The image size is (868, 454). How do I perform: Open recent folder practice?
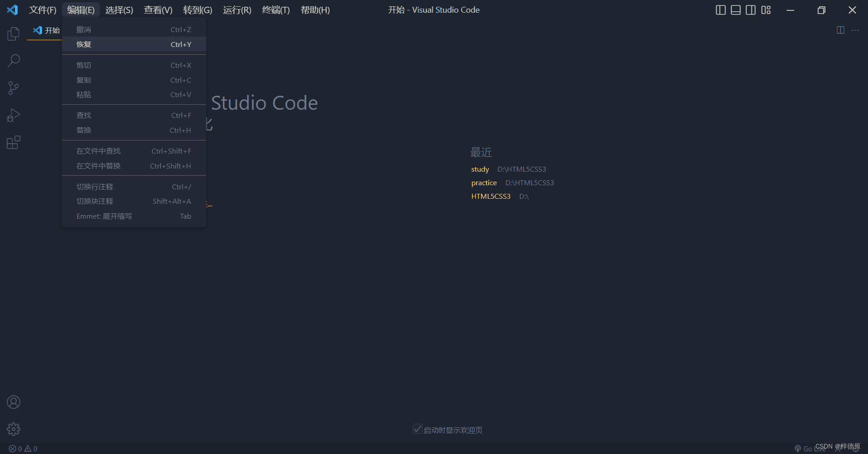tap(484, 183)
